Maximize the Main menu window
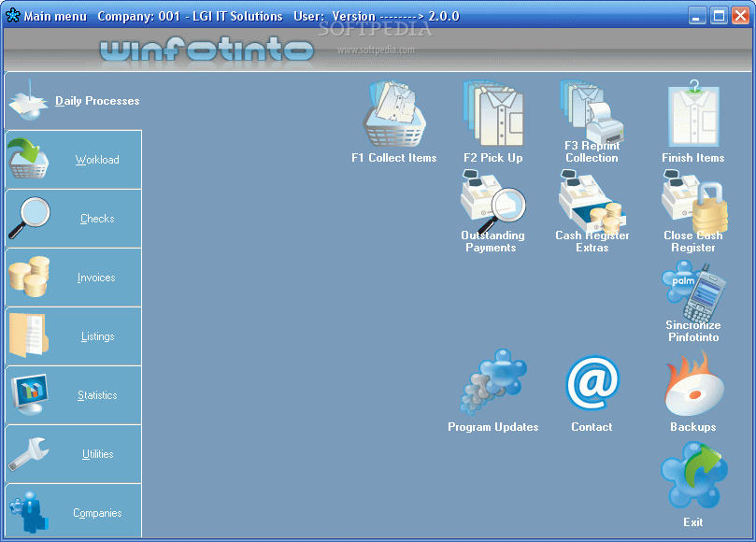 (x=719, y=16)
